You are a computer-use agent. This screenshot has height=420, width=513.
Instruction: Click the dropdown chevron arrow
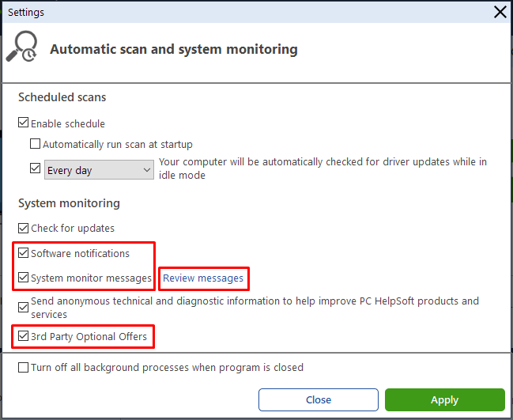point(146,170)
